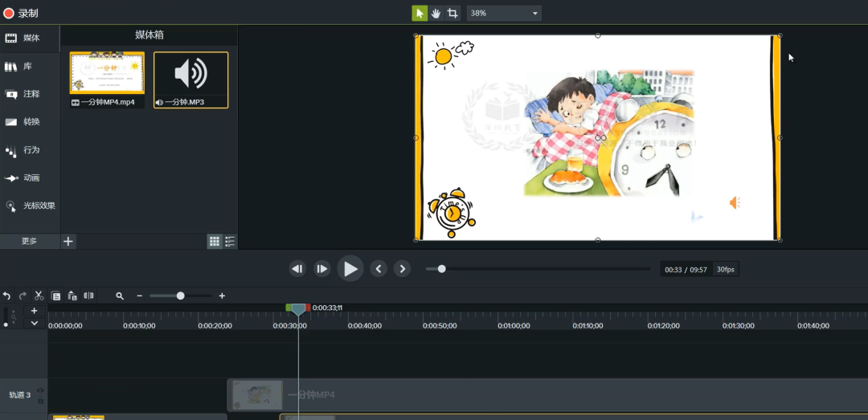Zoom in timeline with plus button

coord(222,296)
